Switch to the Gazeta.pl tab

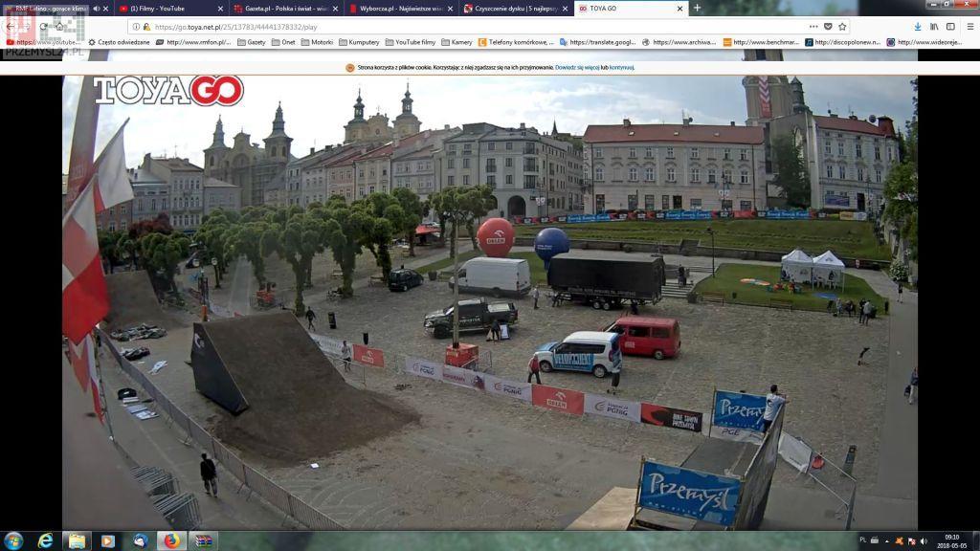click(x=285, y=9)
